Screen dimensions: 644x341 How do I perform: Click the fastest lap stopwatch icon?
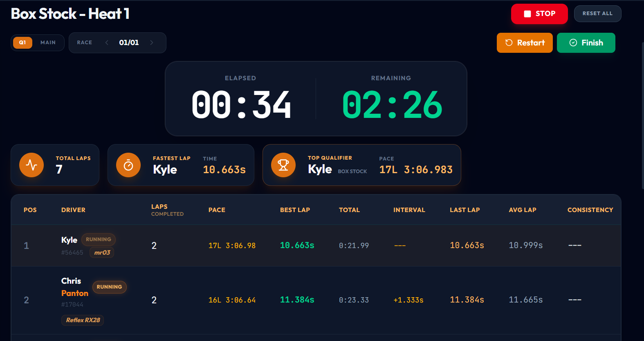click(128, 165)
